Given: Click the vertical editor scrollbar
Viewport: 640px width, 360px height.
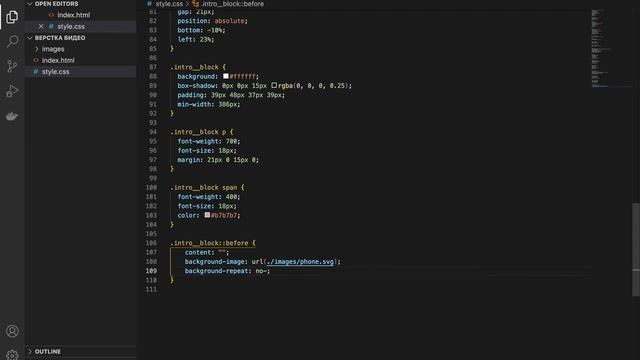Looking at the screenshot, I should pos(636,249).
